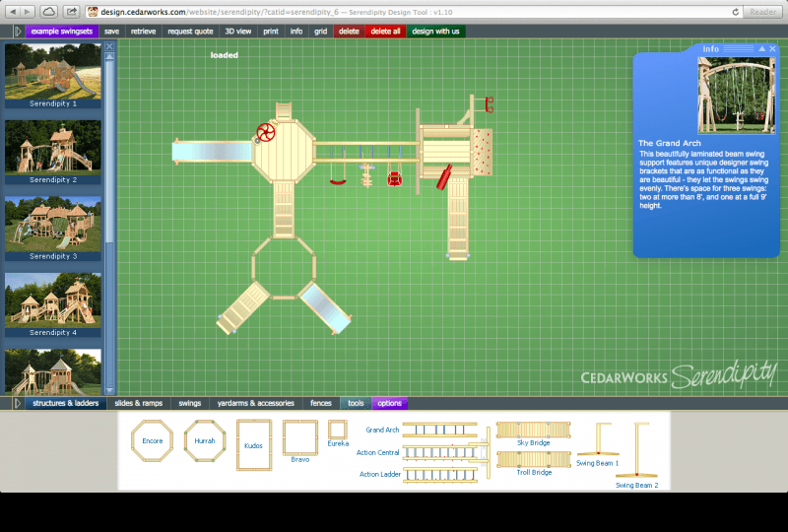Click save in the toolbar
788x532 pixels.
111,32
